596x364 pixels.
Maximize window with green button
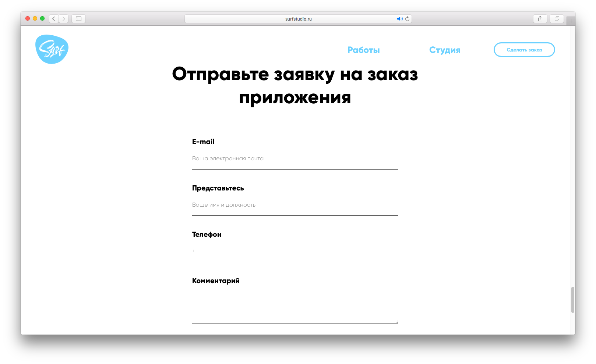42,18
